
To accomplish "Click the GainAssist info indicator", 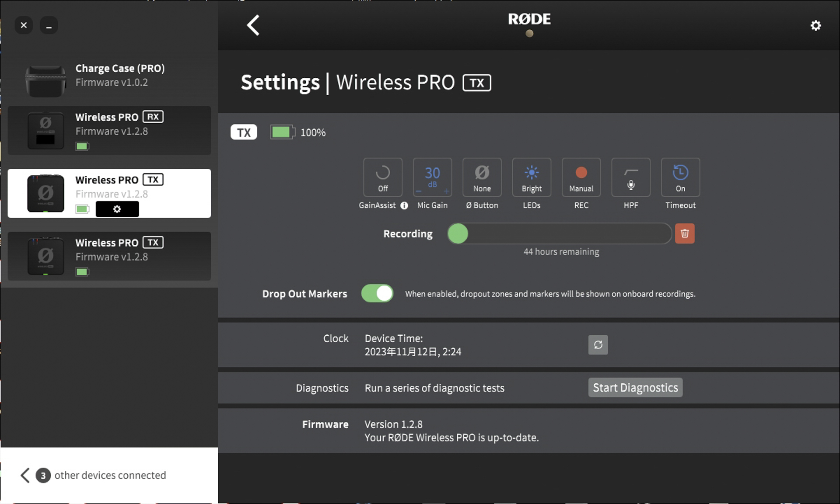I will (x=403, y=205).
